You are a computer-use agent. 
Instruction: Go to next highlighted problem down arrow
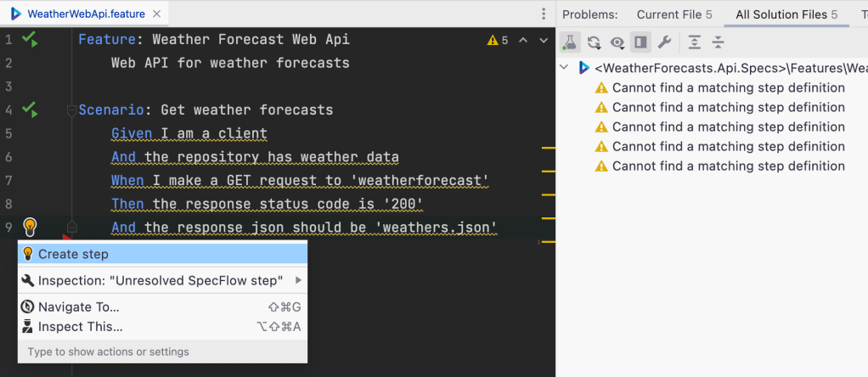(x=542, y=40)
